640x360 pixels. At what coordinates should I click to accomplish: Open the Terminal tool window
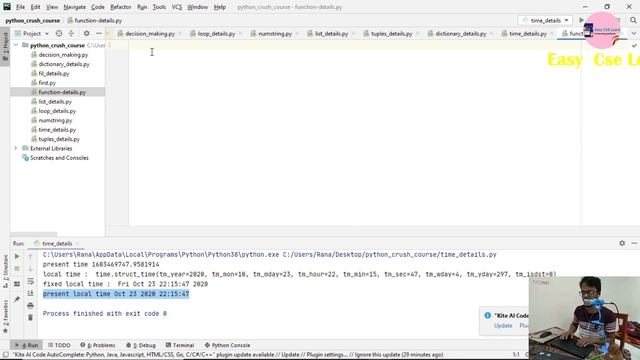coord(180,345)
